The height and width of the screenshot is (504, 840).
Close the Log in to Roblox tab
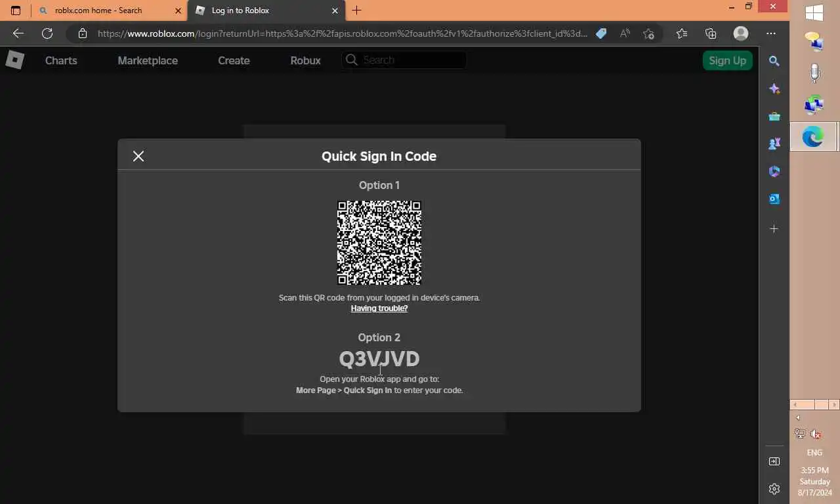click(335, 10)
